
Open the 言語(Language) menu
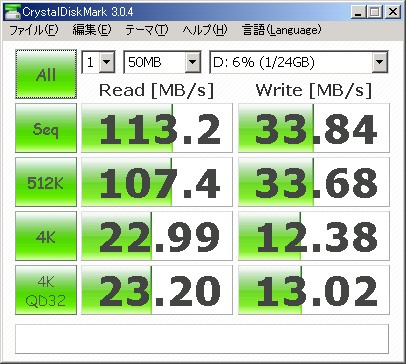click(282, 30)
